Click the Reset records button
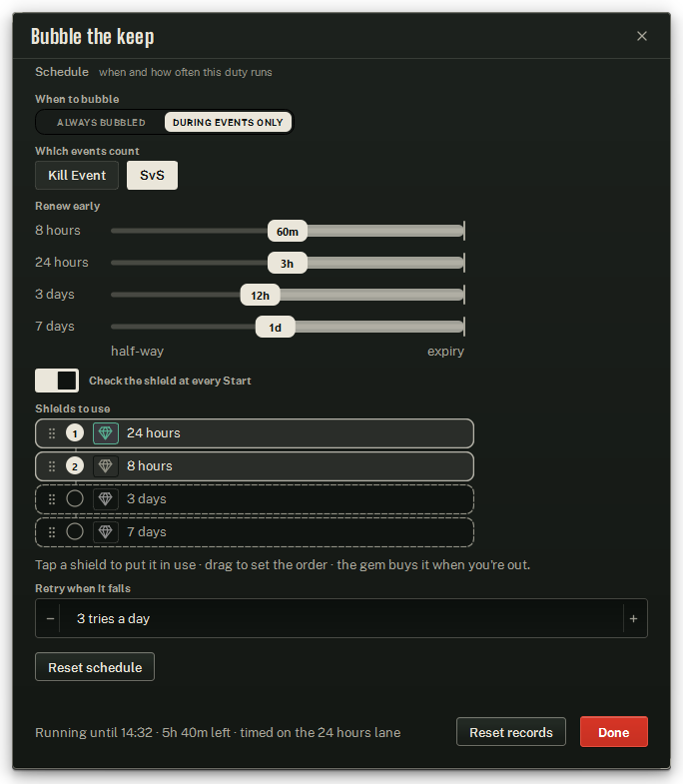The height and width of the screenshot is (784, 683). (511, 732)
